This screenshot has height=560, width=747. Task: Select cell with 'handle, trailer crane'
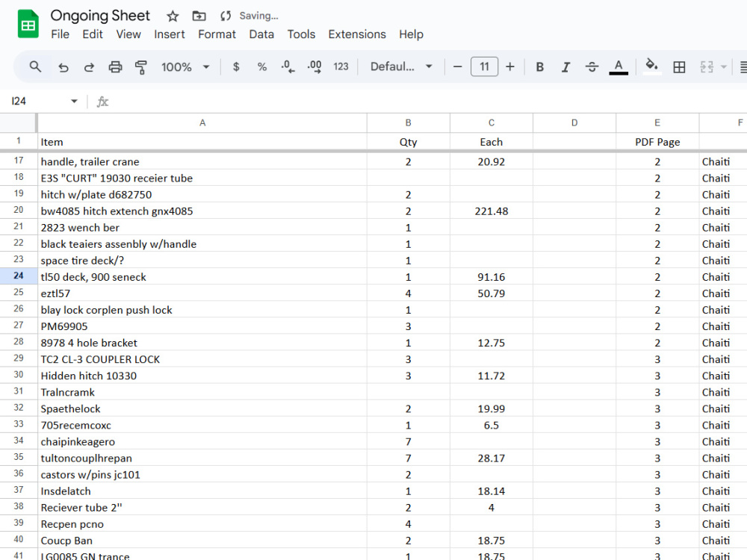202,162
